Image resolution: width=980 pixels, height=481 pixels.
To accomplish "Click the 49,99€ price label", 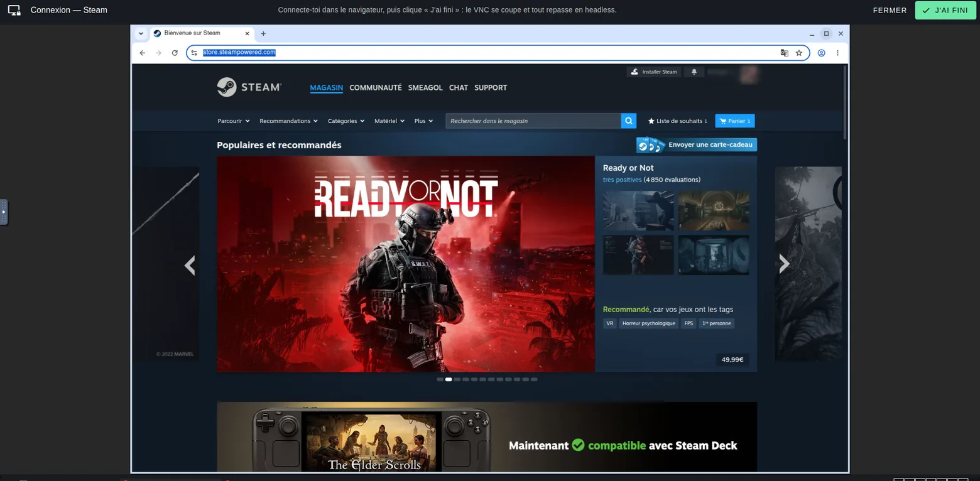I will click(732, 360).
